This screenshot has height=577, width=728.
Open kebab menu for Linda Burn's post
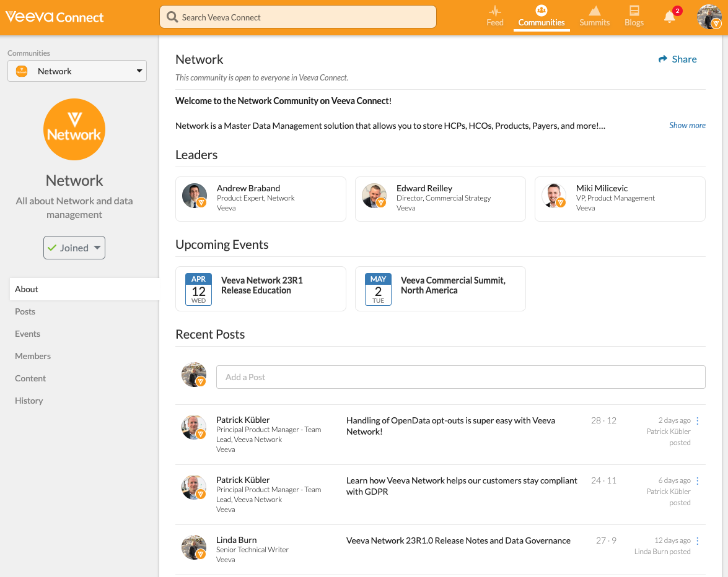698,541
